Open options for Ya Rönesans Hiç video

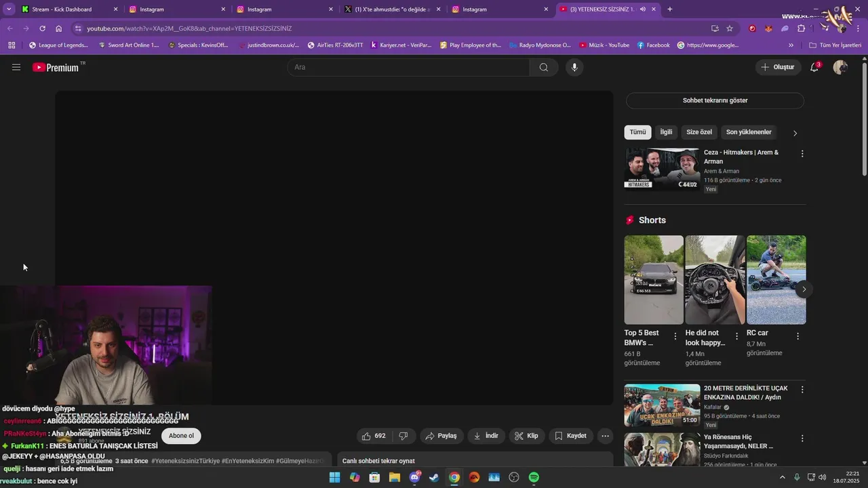click(802, 437)
